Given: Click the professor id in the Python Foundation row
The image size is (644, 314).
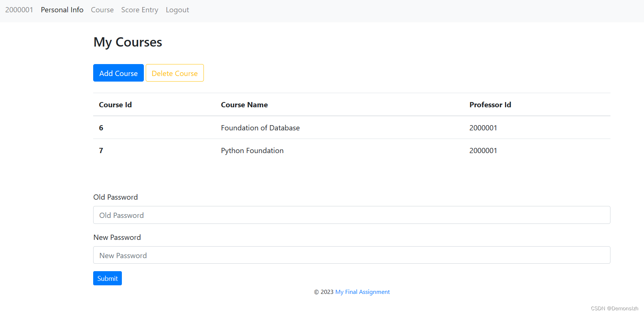Looking at the screenshot, I should (x=483, y=151).
